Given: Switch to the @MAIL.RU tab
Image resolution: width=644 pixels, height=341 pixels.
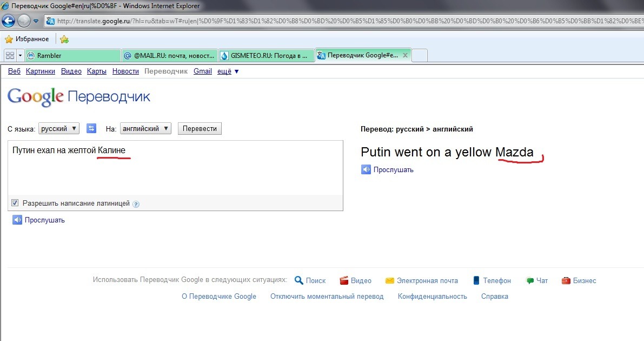Looking at the screenshot, I should [x=170, y=56].
